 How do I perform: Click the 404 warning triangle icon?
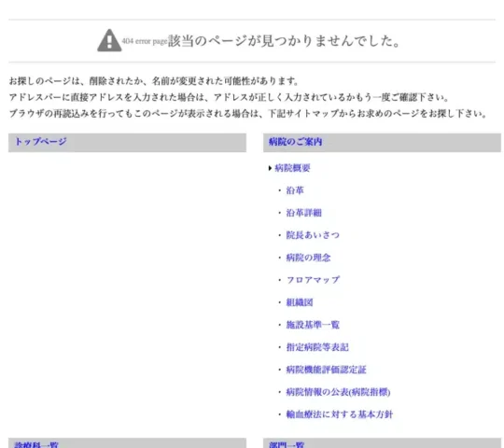coord(109,40)
